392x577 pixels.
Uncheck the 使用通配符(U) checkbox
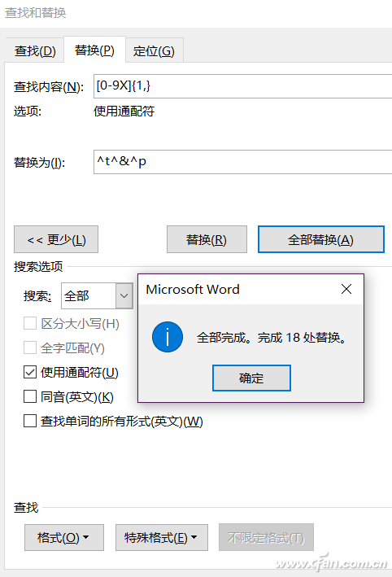point(30,373)
